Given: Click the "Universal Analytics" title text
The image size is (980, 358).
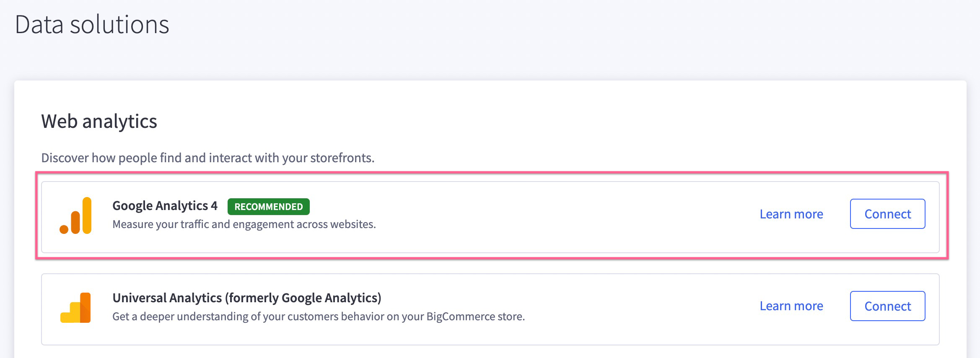Looking at the screenshot, I should click(167, 298).
